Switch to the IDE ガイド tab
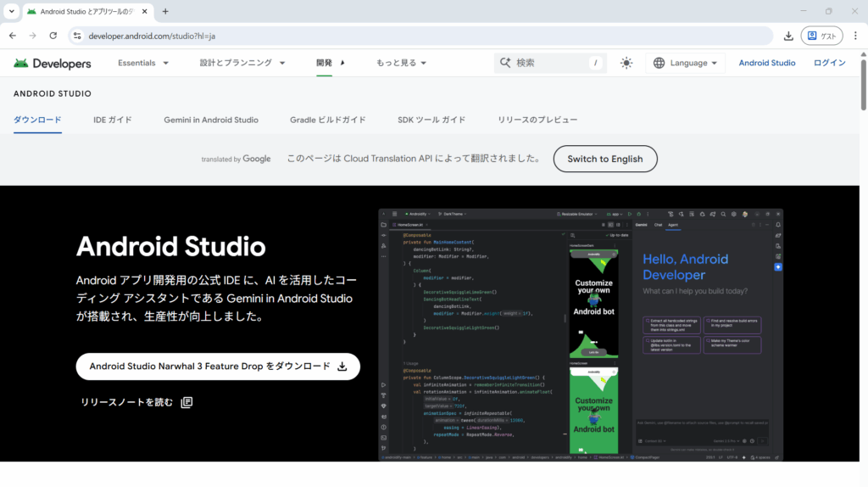868x487 pixels. 113,120
